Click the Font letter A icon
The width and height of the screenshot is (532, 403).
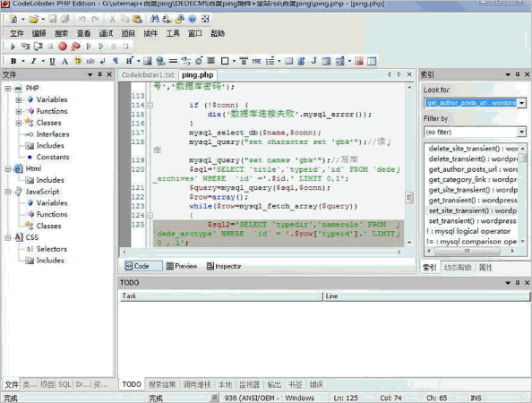[64, 61]
